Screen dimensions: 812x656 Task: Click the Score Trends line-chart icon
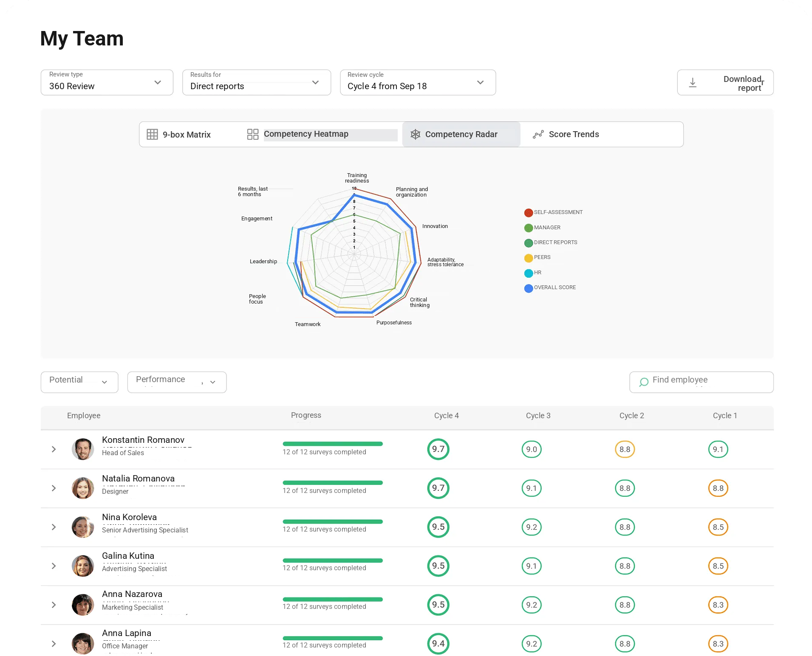(x=538, y=135)
